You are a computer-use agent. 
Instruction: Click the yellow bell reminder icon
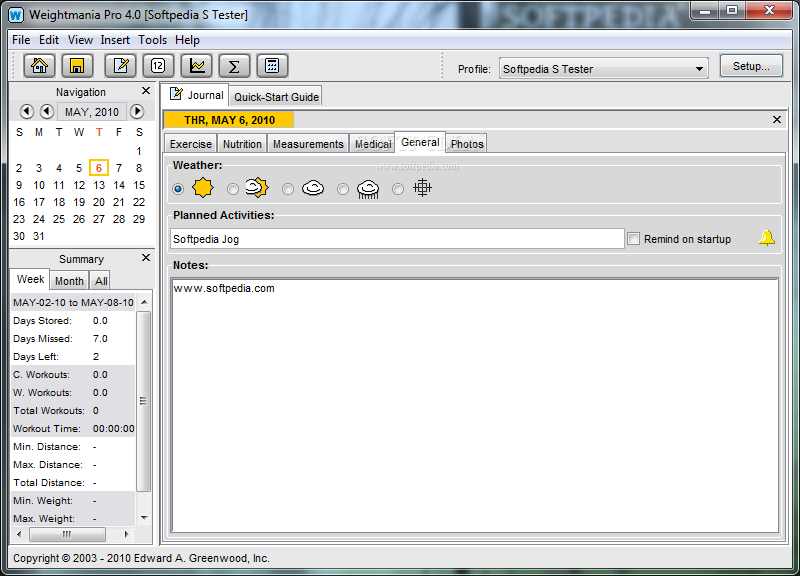(x=767, y=238)
